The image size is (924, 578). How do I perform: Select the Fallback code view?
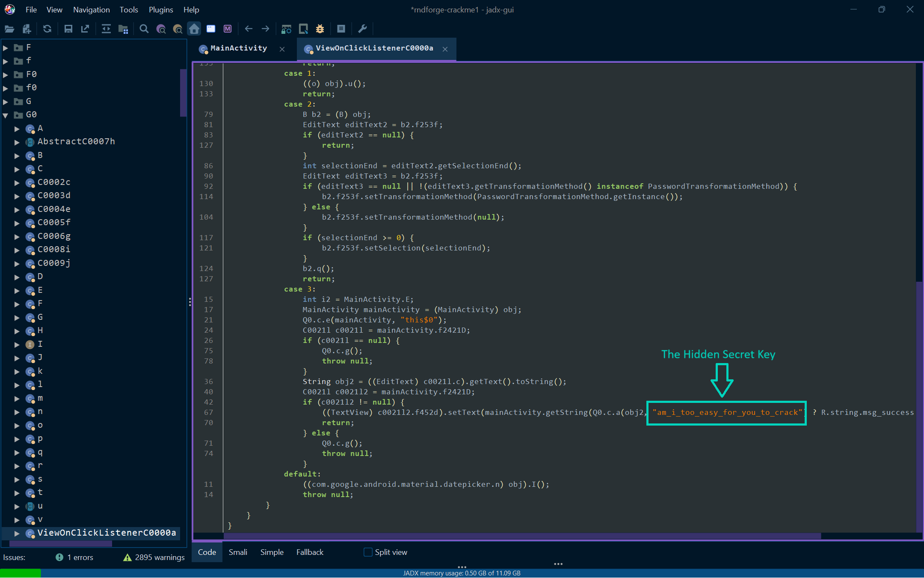click(310, 552)
